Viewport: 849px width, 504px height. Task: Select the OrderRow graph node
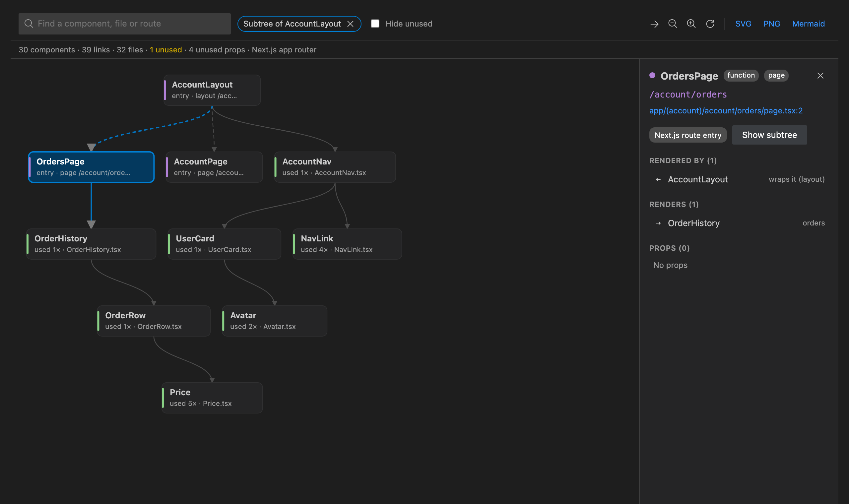click(154, 321)
